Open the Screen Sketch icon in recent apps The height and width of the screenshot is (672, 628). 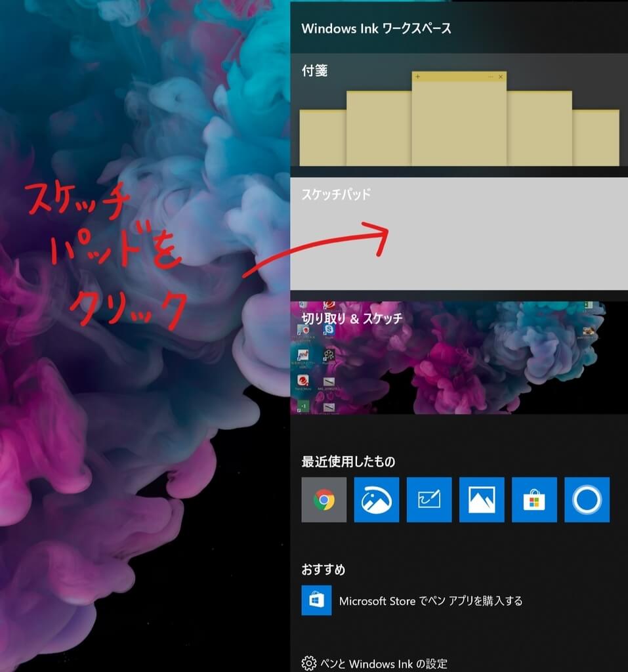(x=377, y=500)
